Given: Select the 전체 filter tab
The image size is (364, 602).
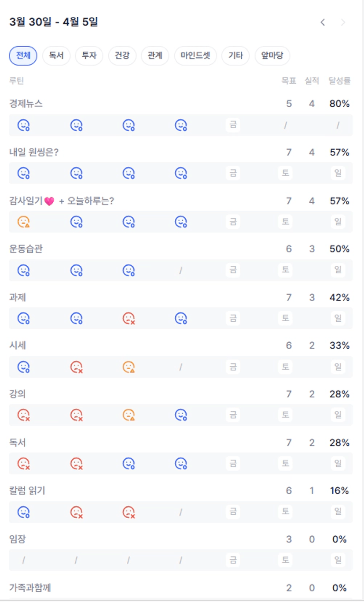Looking at the screenshot, I should (23, 56).
